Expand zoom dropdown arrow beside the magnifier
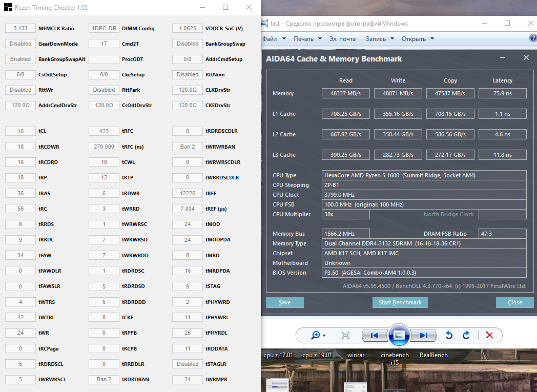The height and width of the screenshot is (392, 537). tap(324, 336)
